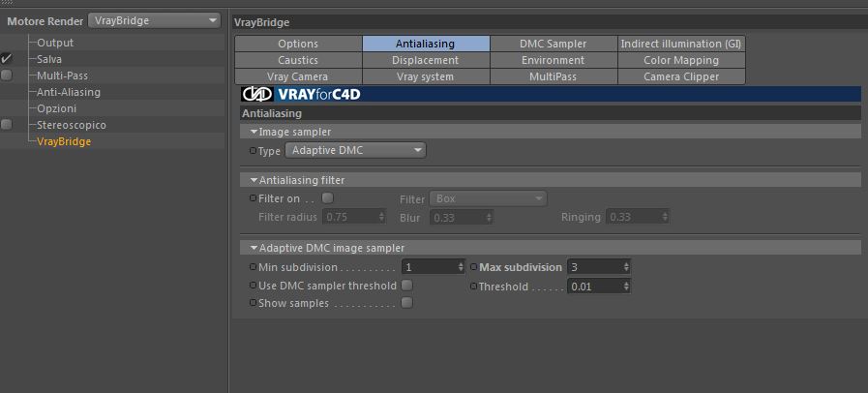868x393 pixels.
Task: Click the Max subdivision value field
Action: [x=594, y=267]
